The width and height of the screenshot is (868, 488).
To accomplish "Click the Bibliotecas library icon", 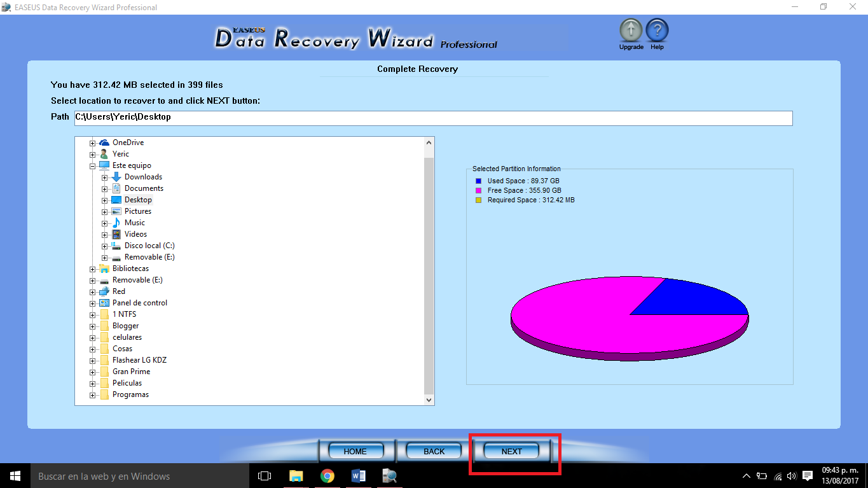I will 104,268.
